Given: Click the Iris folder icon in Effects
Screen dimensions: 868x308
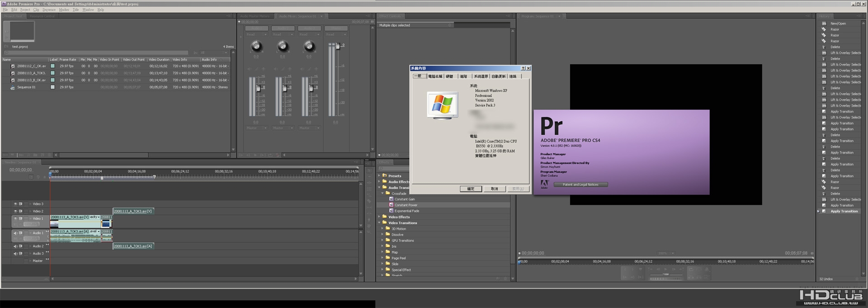Looking at the screenshot, I should click(x=388, y=246).
